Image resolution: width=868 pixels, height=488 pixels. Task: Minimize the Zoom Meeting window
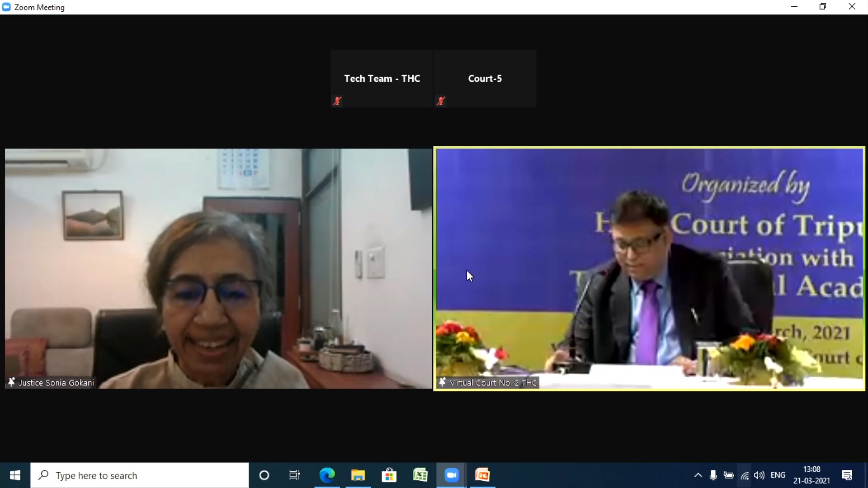tap(794, 7)
